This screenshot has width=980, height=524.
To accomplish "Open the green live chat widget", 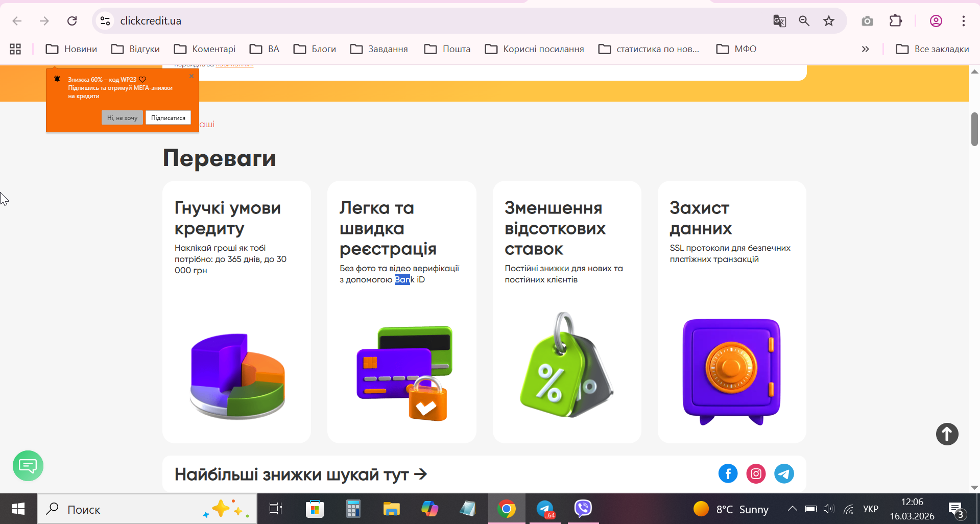I will pos(28,466).
